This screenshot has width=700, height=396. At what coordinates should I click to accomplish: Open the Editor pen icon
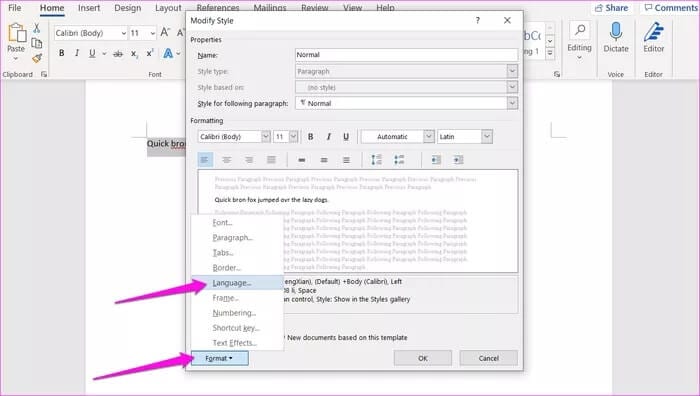pos(654,32)
